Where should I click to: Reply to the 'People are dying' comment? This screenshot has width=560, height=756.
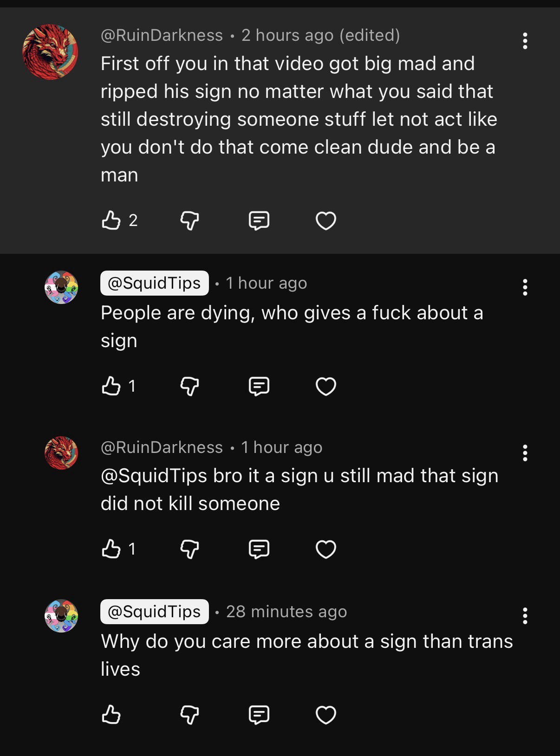tap(259, 386)
